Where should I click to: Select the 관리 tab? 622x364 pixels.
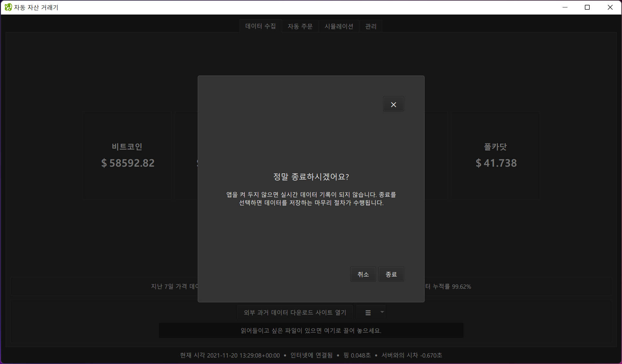(371, 26)
